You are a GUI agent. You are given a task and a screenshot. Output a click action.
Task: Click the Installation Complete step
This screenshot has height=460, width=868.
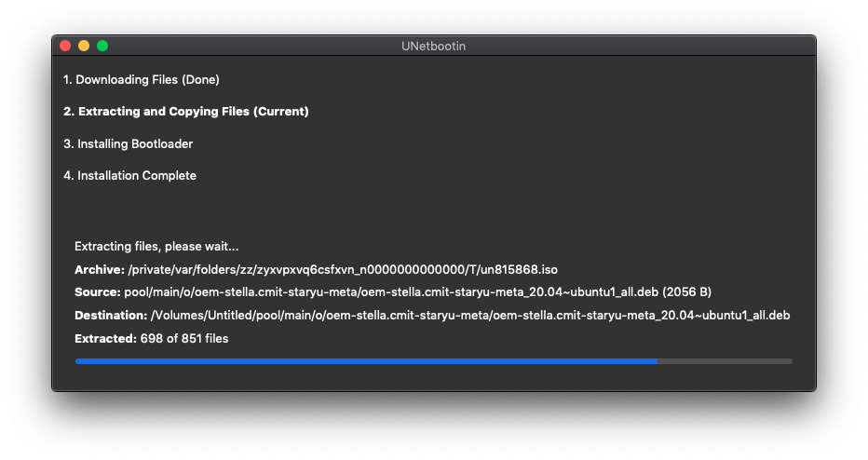129,175
